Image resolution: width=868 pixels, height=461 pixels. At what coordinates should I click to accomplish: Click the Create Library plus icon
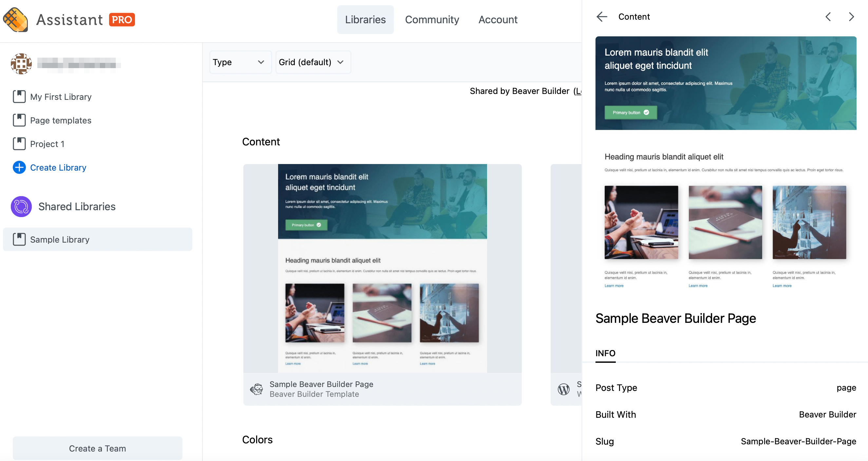click(x=19, y=167)
